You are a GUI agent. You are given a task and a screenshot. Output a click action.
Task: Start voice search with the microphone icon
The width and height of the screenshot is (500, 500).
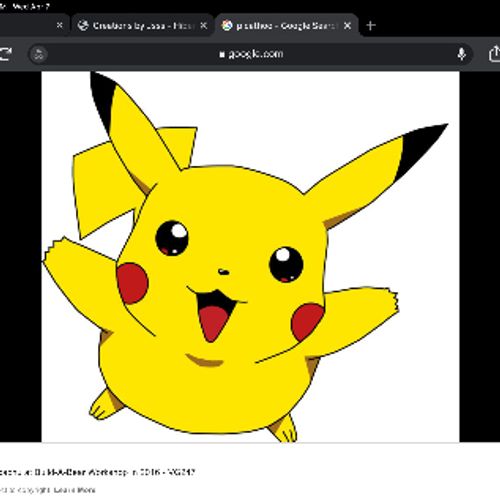[461, 54]
